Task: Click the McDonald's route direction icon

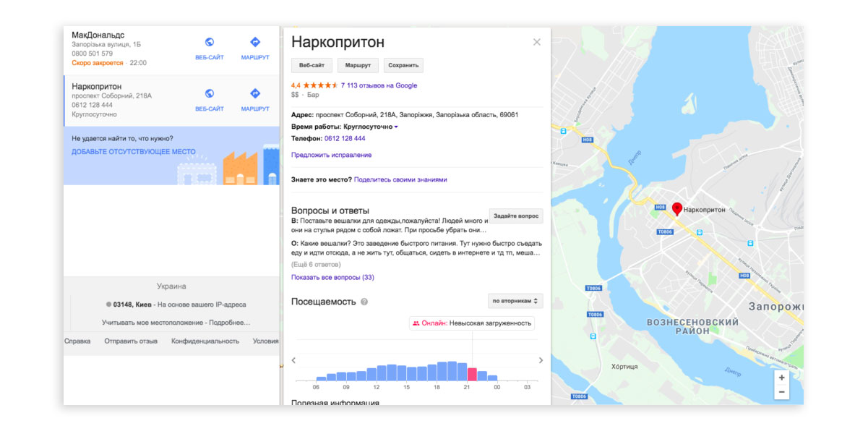Action: [x=254, y=42]
